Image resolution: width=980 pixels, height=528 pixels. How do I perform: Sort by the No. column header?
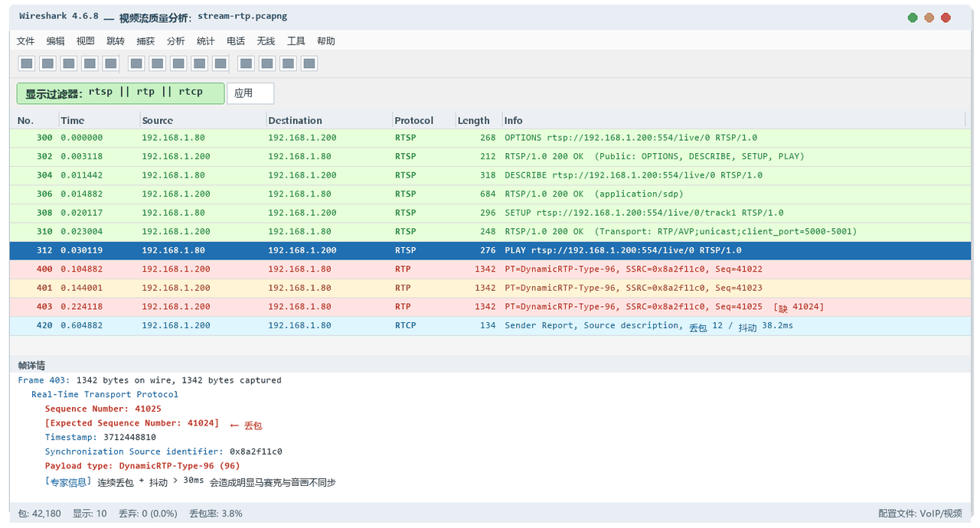point(36,120)
